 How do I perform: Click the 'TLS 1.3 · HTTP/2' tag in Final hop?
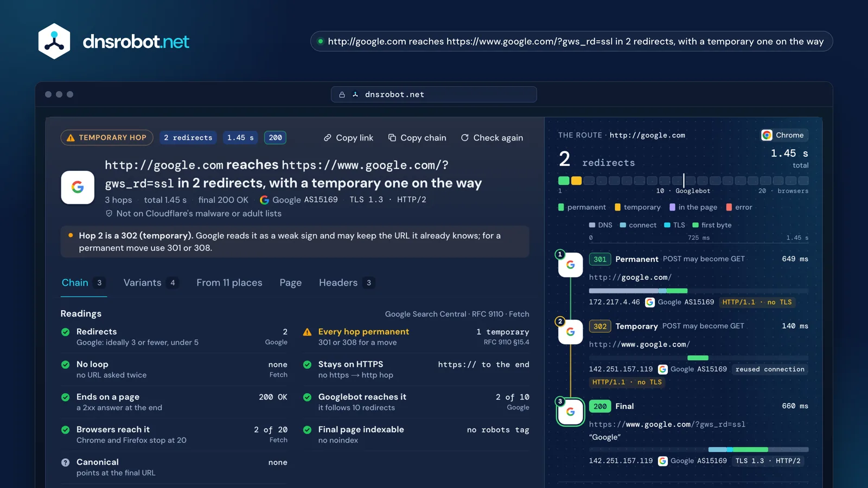(768, 461)
